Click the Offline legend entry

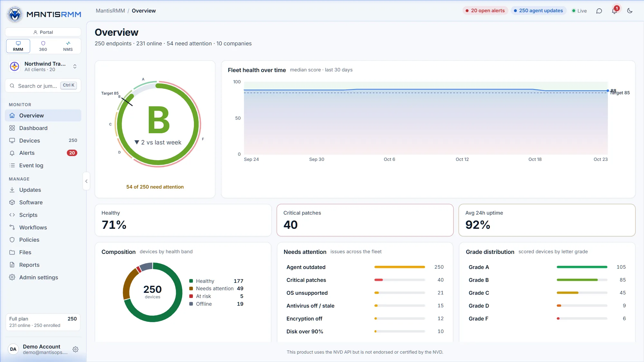216,304
